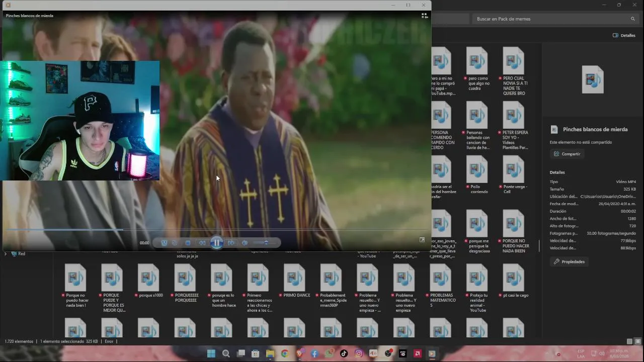Image resolution: width=644 pixels, height=362 pixels.
Task: Click the Media Player taskbar icon
Action: pyautogui.click(x=432, y=353)
